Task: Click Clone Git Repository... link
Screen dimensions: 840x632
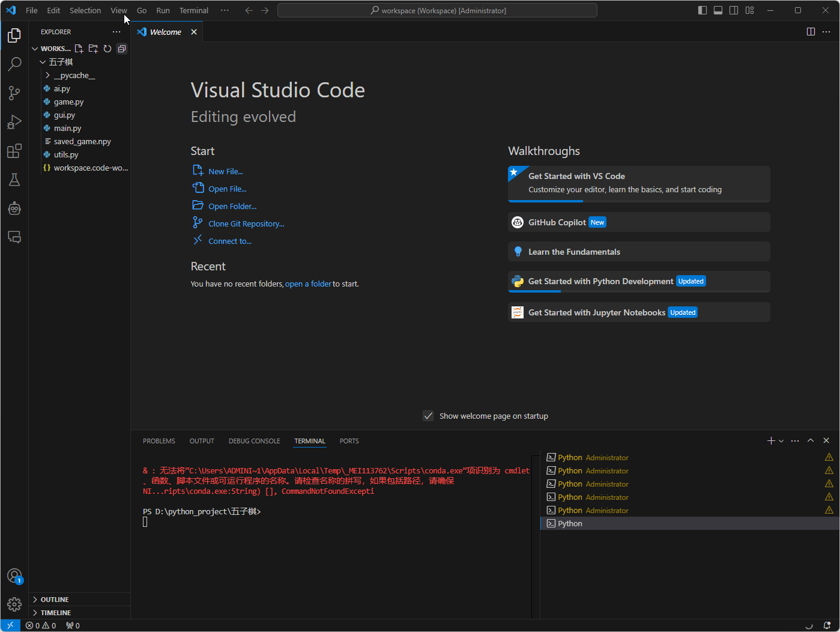Action: click(x=246, y=223)
